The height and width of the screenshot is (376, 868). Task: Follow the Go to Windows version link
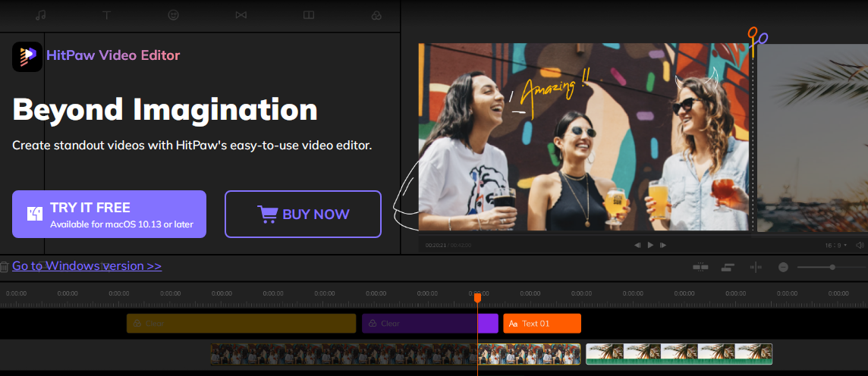pos(86,266)
